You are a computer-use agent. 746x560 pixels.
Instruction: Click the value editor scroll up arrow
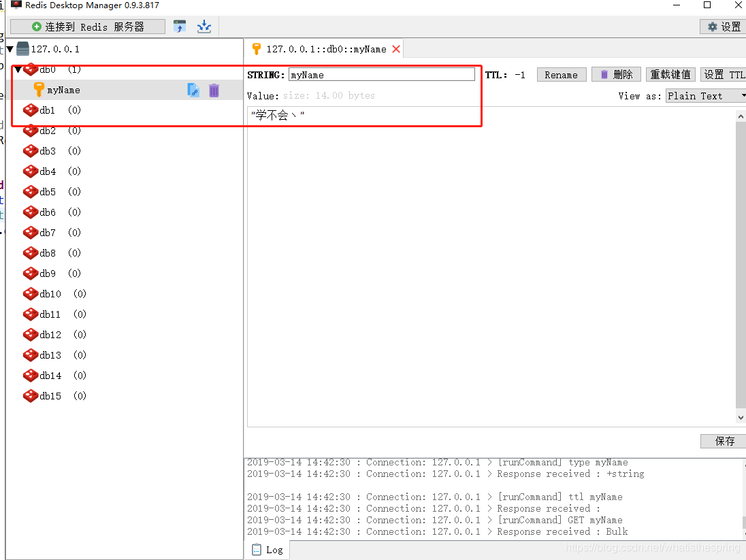[x=741, y=116]
